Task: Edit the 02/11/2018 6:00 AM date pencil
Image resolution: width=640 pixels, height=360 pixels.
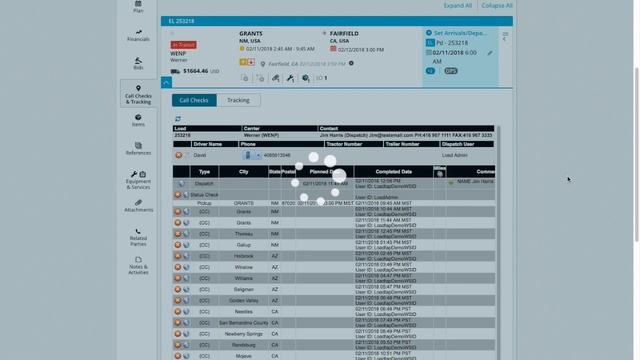Action: (x=490, y=53)
